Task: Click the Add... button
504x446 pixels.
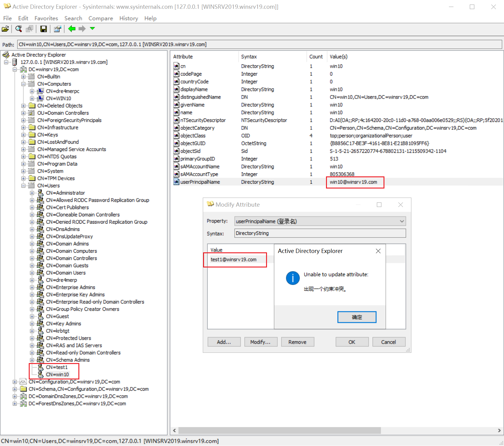Action: (224, 342)
